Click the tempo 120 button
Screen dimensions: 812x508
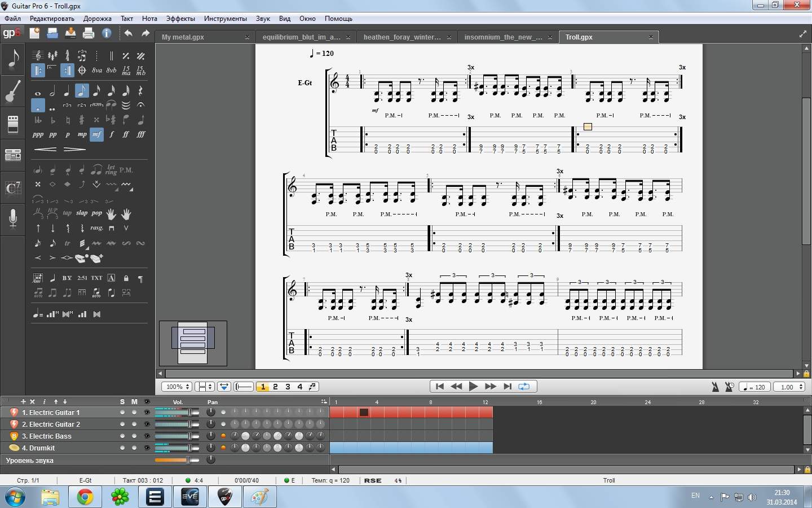coord(754,387)
